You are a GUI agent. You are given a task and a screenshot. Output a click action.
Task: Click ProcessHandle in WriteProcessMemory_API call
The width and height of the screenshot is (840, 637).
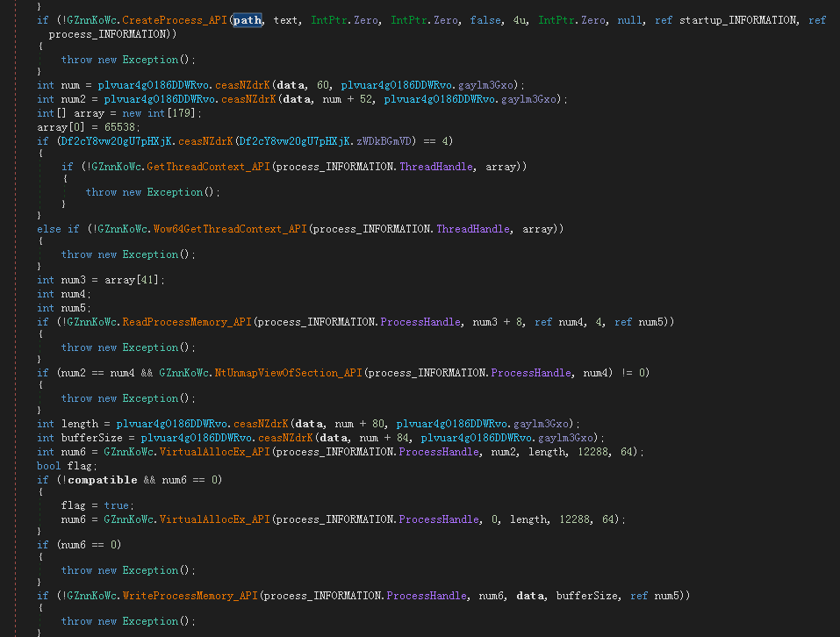[x=427, y=595]
